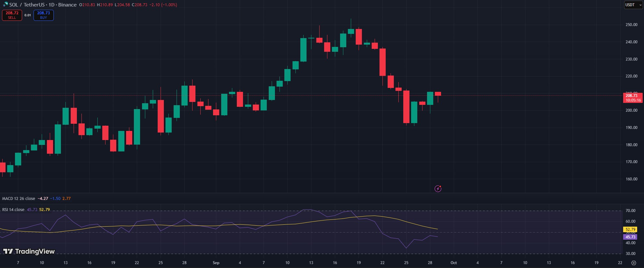The height and width of the screenshot is (268, 644).
Task: Click the 70.00 RSI scale label
Action: pos(630,211)
